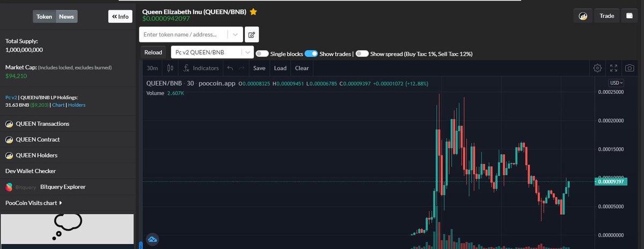The width and height of the screenshot is (644, 249).
Task: Open the QUEEN Contract link
Action: 38,140
